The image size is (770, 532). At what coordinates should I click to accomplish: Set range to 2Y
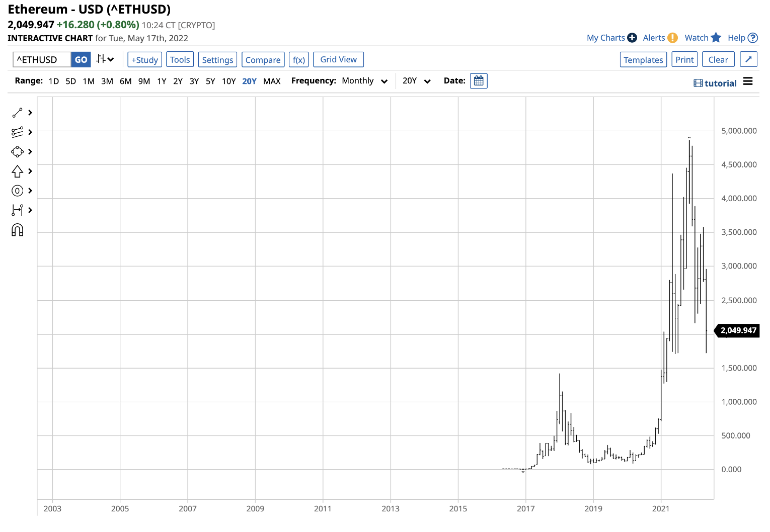(x=178, y=81)
